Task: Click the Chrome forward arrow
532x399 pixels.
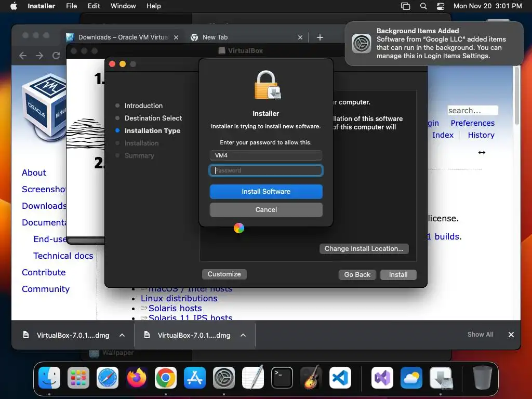Action: coord(39,56)
